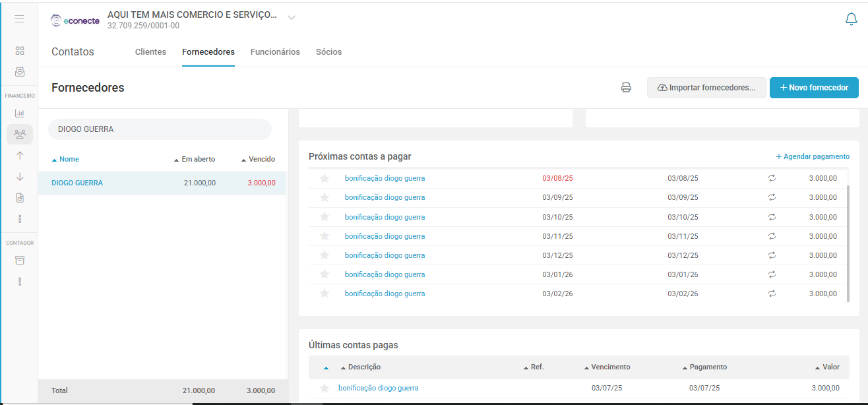Click the supplier search field

coord(160,129)
